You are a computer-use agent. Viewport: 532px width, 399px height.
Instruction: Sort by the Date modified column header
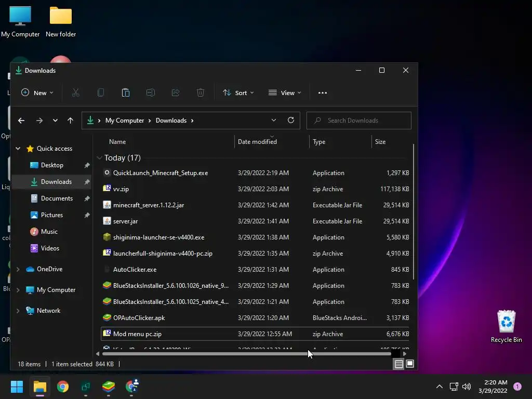tap(257, 142)
